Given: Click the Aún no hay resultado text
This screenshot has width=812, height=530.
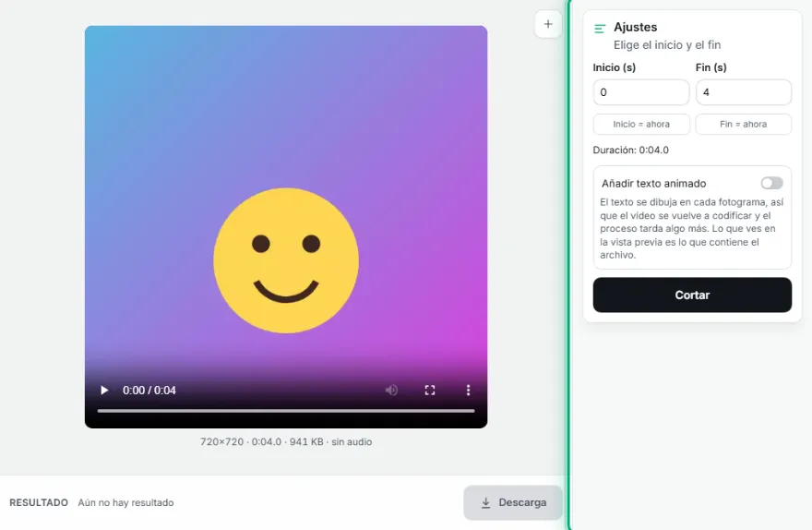Looking at the screenshot, I should point(125,502).
